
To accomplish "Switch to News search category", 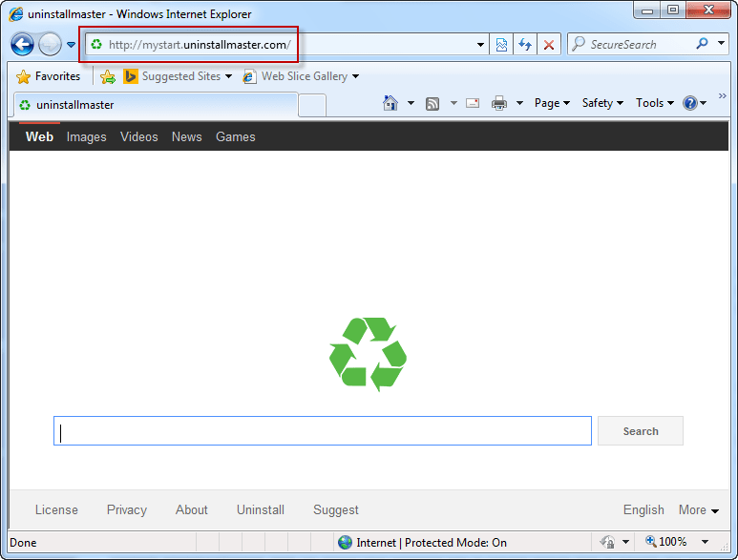I will (x=186, y=136).
